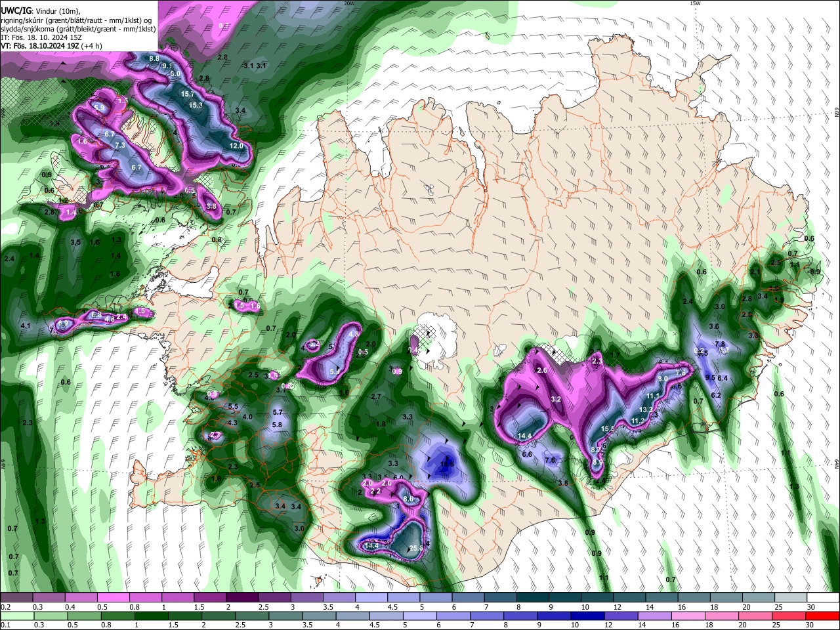
Task: Click the 10.6 value in the blue area
Action: pyautogui.click(x=447, y=464)
